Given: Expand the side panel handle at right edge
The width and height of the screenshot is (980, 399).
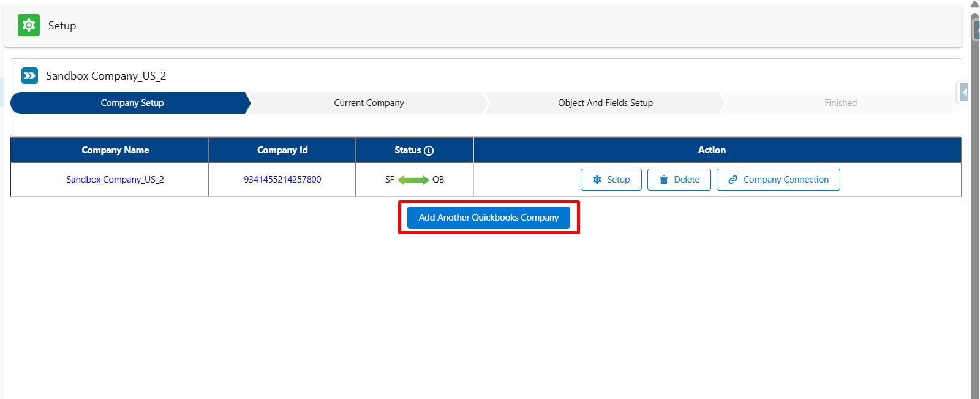Looking at the screenshot, I should click(x=963, y=93).
